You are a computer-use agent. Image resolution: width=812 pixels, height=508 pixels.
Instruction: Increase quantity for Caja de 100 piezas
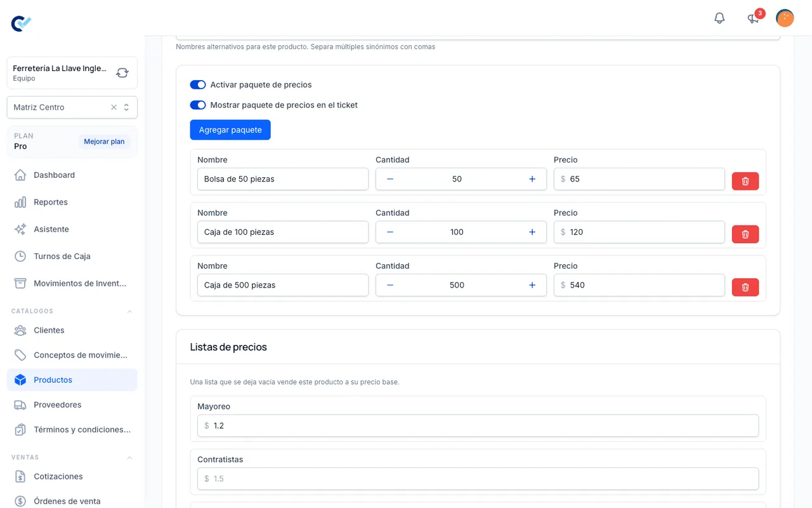pos(532,232)
